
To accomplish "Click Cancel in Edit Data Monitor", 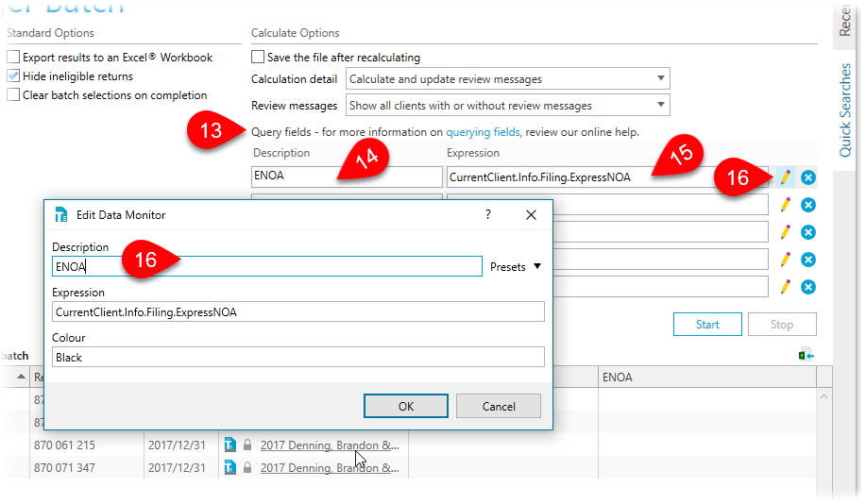I will tap(499, 406).
